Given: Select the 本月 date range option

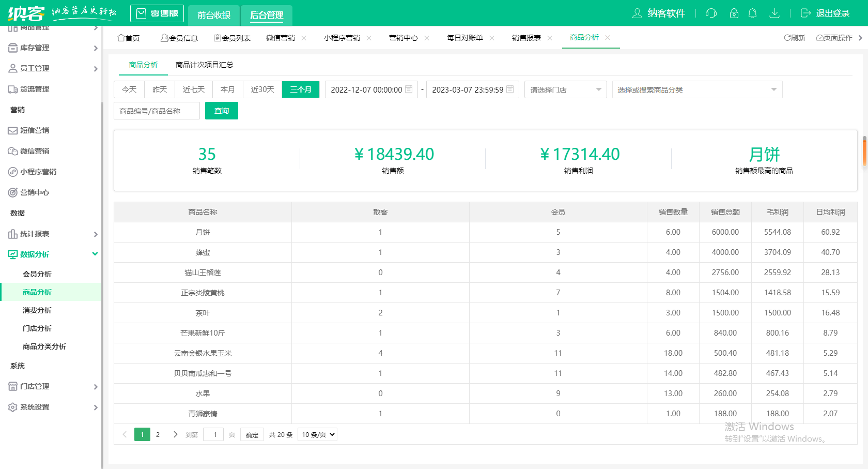Looking at the screenshot, I should click(227, 89).
